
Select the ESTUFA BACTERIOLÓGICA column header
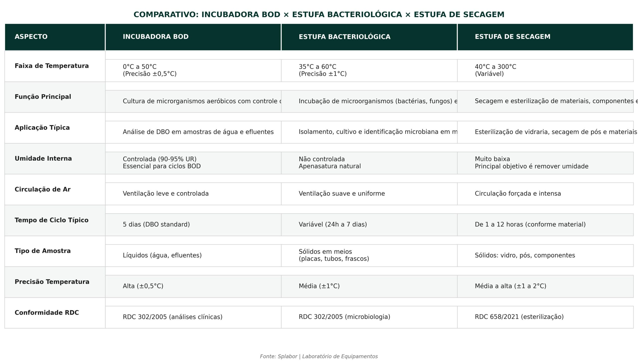(x=369, y=37)
